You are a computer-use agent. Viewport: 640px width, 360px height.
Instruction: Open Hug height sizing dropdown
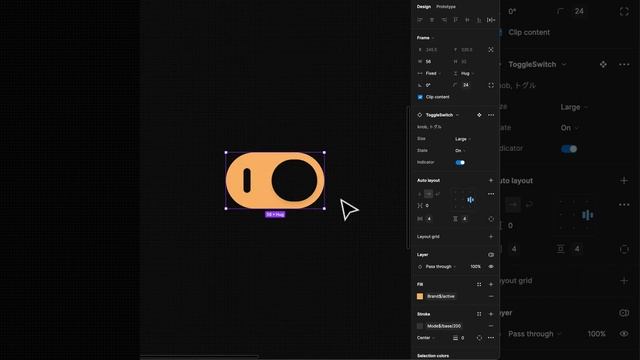coord(467,73)
